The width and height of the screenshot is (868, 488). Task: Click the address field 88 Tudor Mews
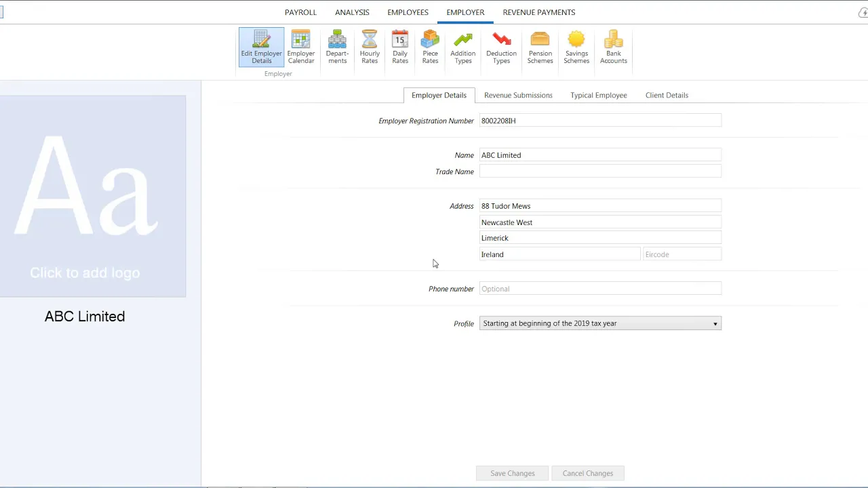coord(600,206)
